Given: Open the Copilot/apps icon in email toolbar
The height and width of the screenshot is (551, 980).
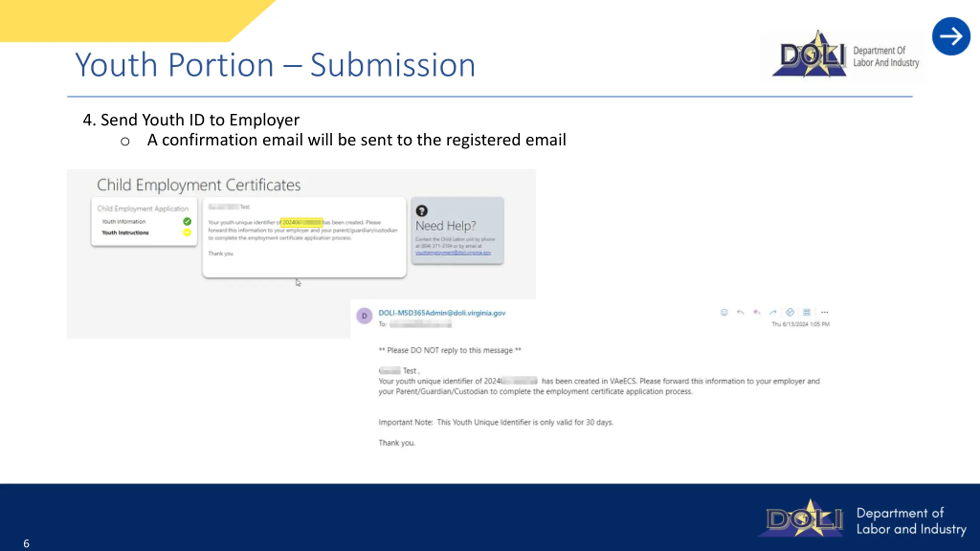Looking at the screenshot, I should (790, 312).
